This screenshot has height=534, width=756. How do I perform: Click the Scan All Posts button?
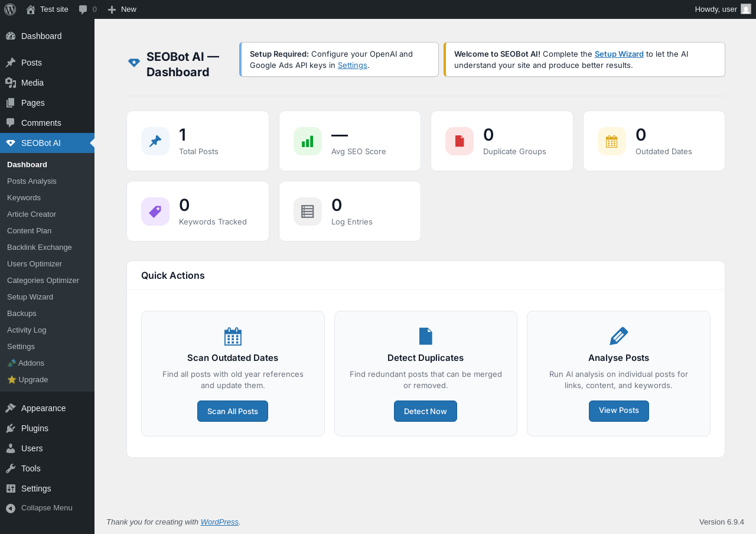[x=233, y=411]
